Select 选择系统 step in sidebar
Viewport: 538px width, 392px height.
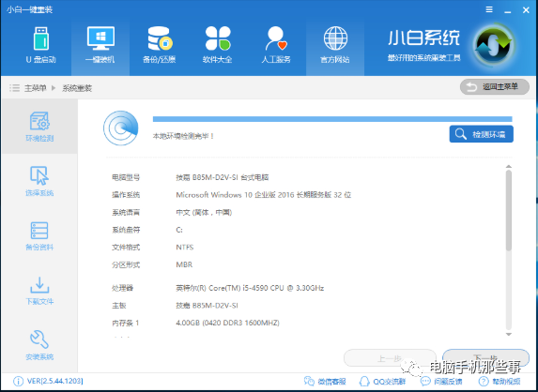(x=39, y=181)
